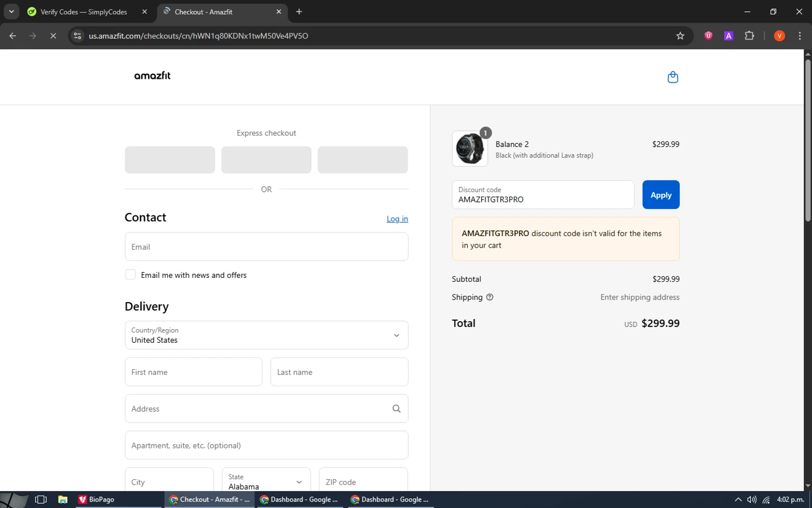
Task: Open the purple A extension icon
Action: click(729, 36)
